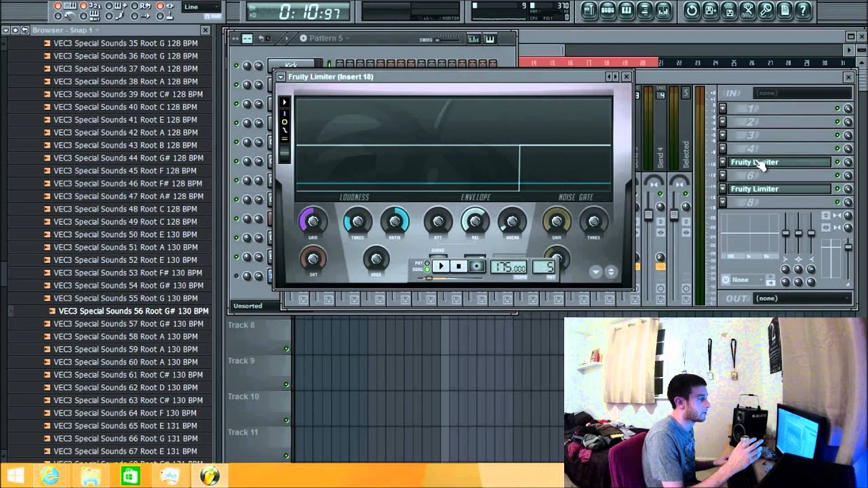Click the round up-down arrows button in Fruity Limiter

(610, 272)
